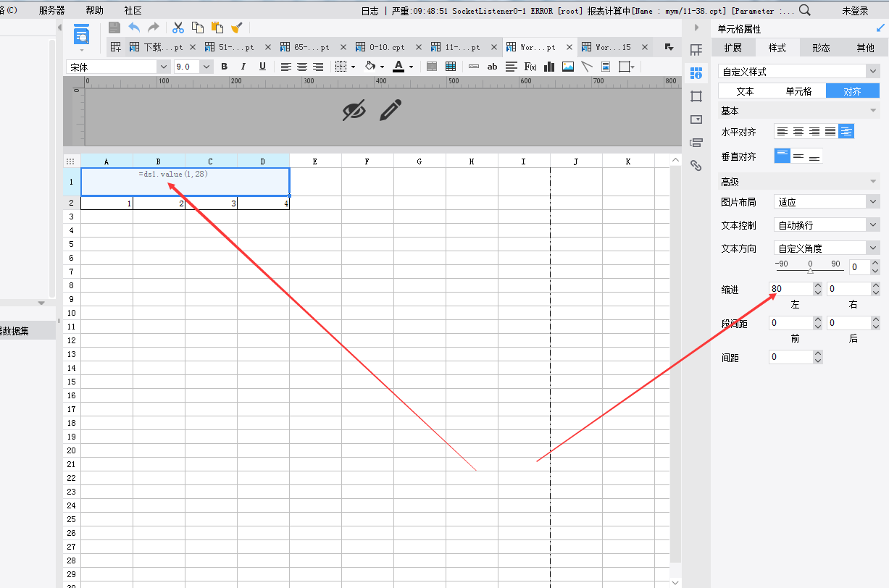Screen dimensions: 889x588
Task: Select bottom vertical alignment
Action: click(x=814, y=156)
